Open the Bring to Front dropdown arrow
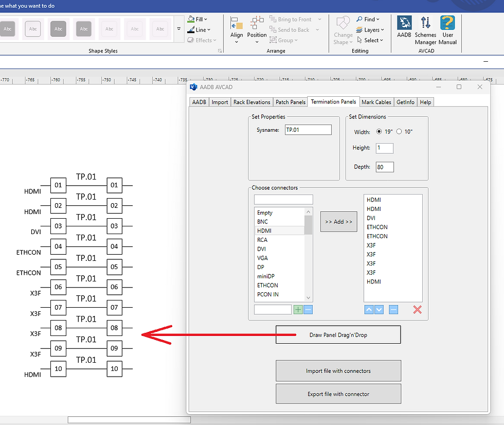This screenshot has height=425, width=504. (319, 19)
